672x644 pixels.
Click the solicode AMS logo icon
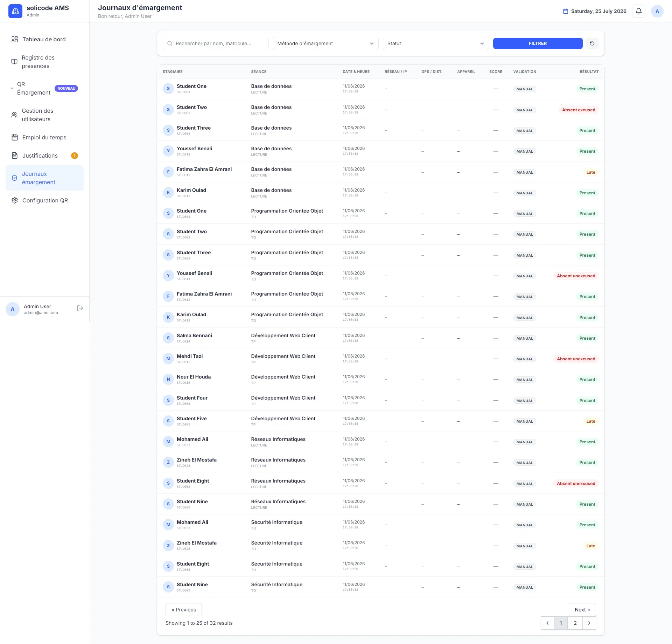click(15, 11)
